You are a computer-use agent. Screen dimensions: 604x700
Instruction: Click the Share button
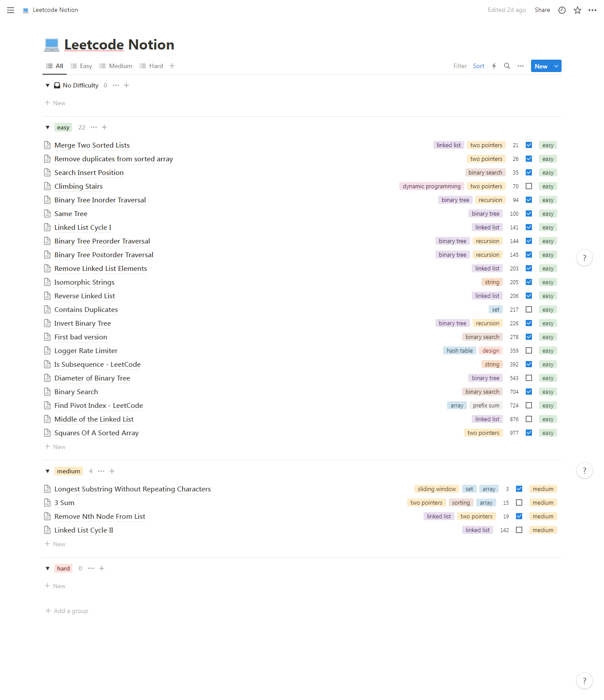click(x=542, y=10)
